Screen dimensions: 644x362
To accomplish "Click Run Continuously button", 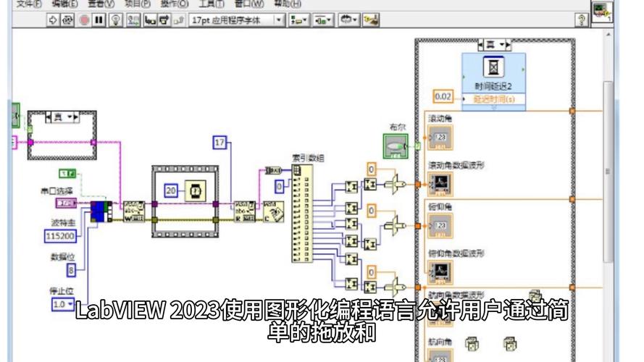I will pyautogui.click(x=67, y=20).
